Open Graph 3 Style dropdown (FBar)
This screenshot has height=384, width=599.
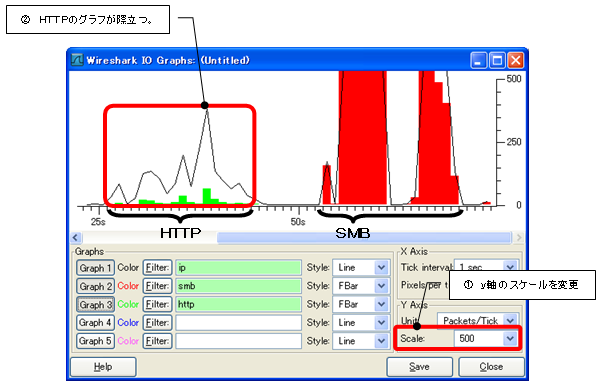click(x=361, y=305)
